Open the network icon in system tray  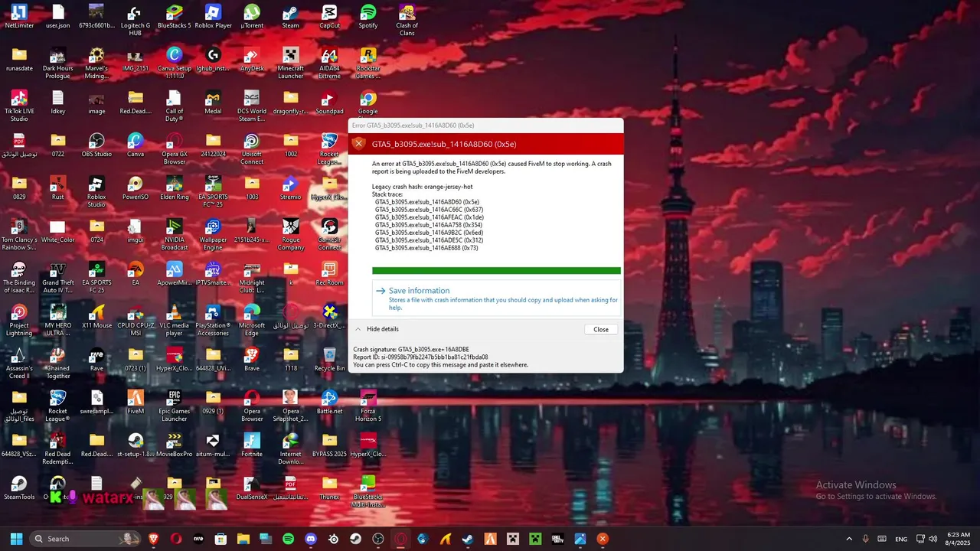coord(920,539)
